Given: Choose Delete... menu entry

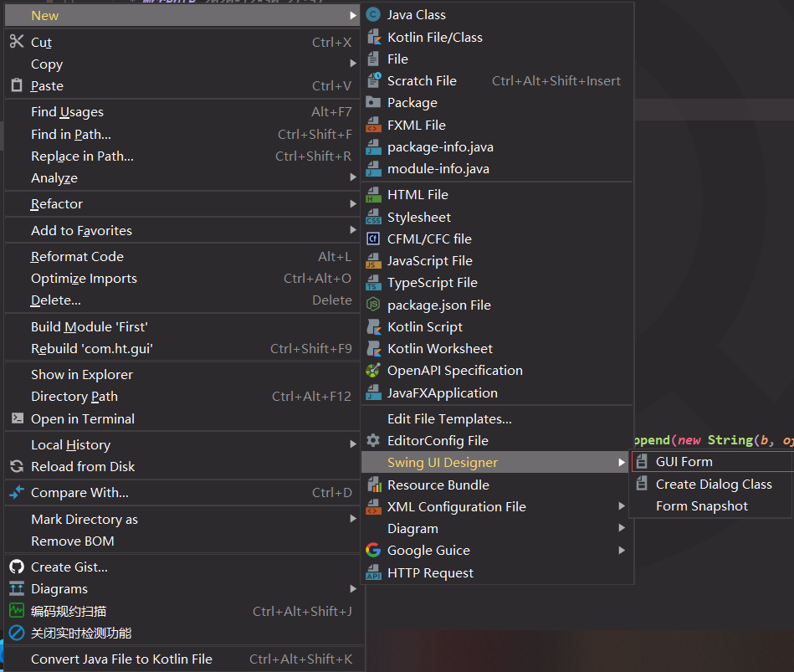Looking at the screenshot, I should (x=182, y=300).
